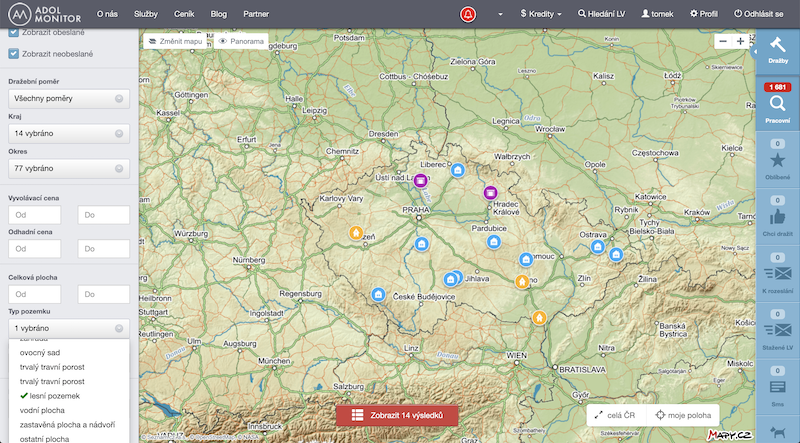Image resolution: width=800 pixels, height=443 pixels.
Task: Open the O nás page
Action: click(107, 14)
